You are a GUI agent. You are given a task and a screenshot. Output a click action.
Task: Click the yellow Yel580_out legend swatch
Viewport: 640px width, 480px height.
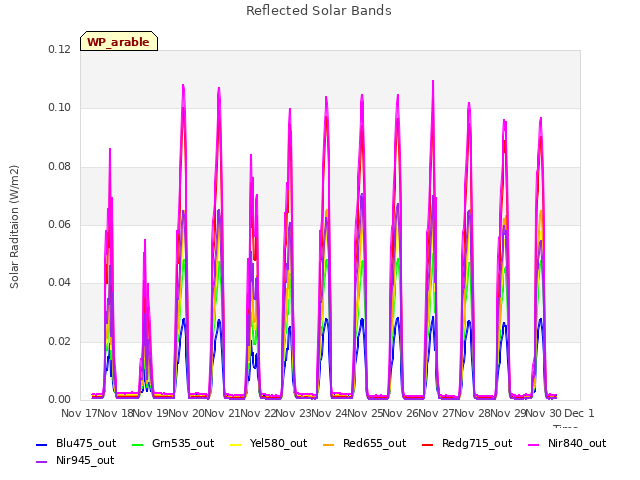[236, 444]
